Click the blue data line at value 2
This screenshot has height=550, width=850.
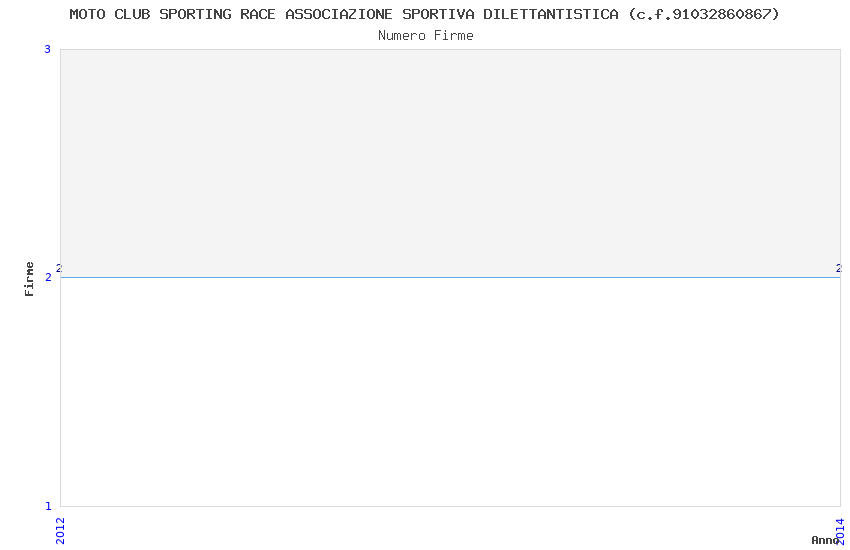click(x=450, y=277)
